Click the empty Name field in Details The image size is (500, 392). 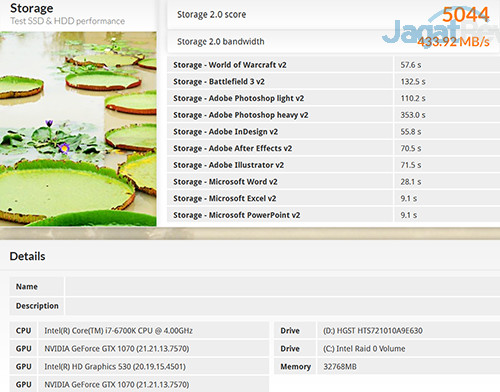[x=283, y=286]
